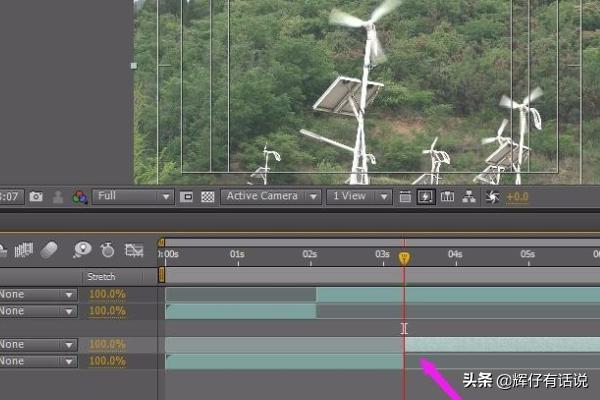
Task: Click 100.0% stretch of top layer
Action: [x=107, y=294]
